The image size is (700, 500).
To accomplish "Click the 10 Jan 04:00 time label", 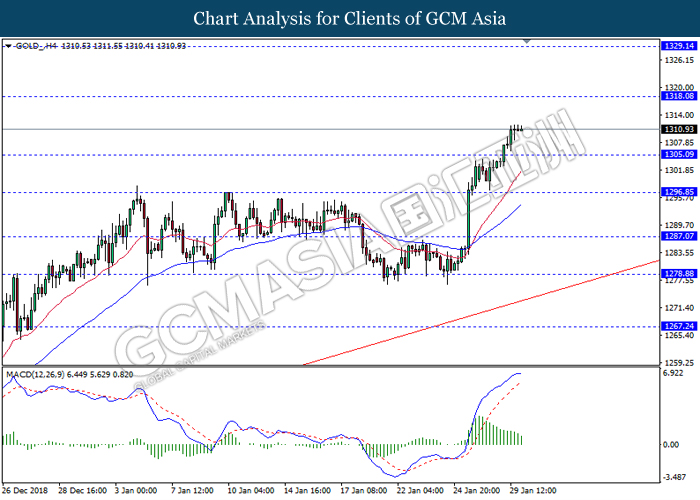I will coord(250,491).
